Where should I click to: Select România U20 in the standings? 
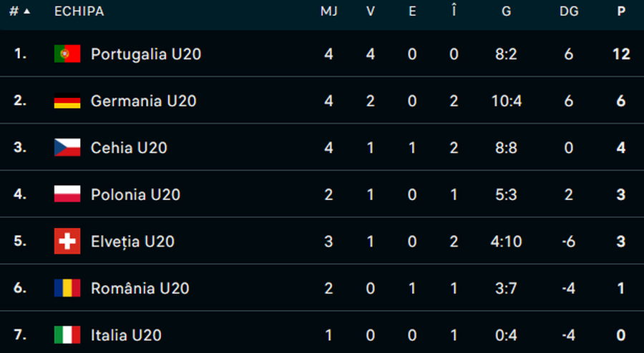[x=140, y=289]
